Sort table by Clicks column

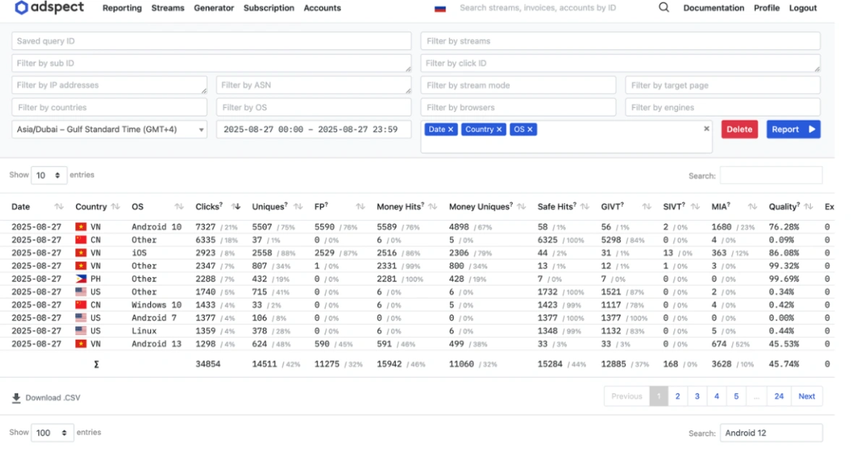(x=236, y=207)
